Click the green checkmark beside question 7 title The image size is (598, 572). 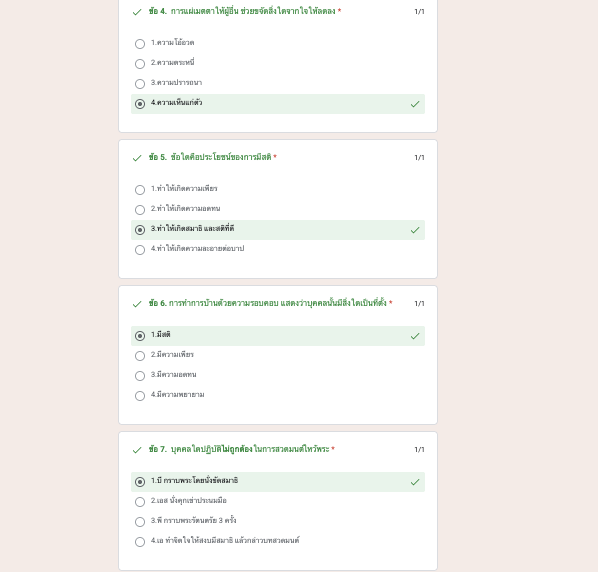(137, 450)
